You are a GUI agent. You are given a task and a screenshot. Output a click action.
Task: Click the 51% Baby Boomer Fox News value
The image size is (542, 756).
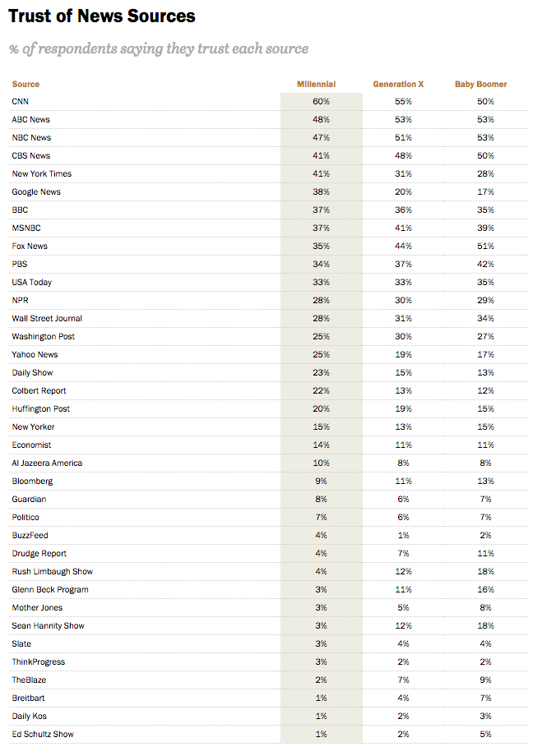(x=485, y=246)
